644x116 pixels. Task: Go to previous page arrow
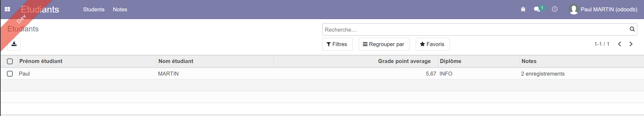tap(619, 44)
